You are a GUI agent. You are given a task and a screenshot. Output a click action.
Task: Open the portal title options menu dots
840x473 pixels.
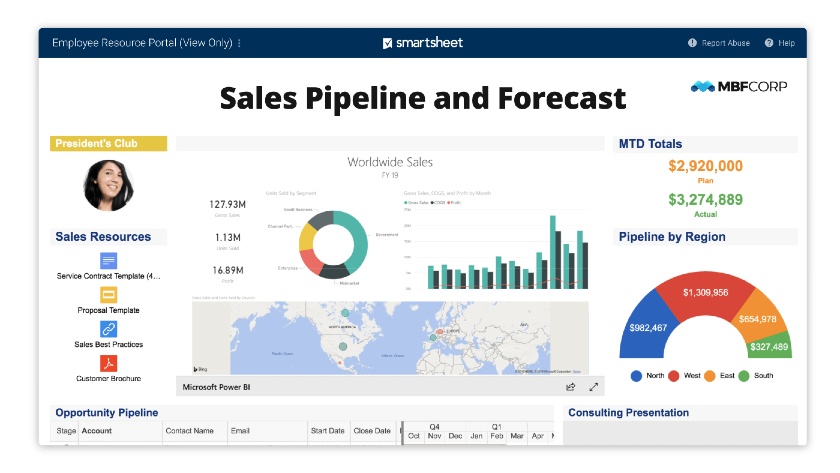point(239,43)
